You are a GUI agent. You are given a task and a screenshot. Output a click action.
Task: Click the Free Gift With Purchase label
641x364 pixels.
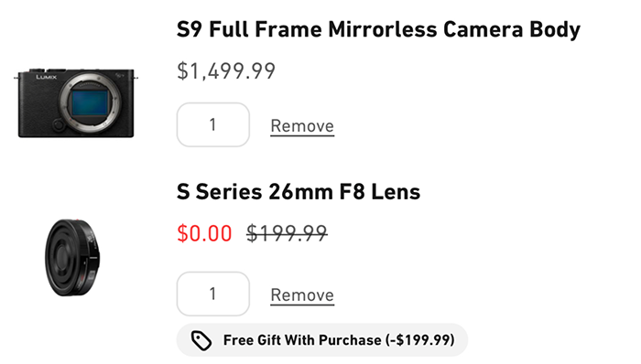302,340
